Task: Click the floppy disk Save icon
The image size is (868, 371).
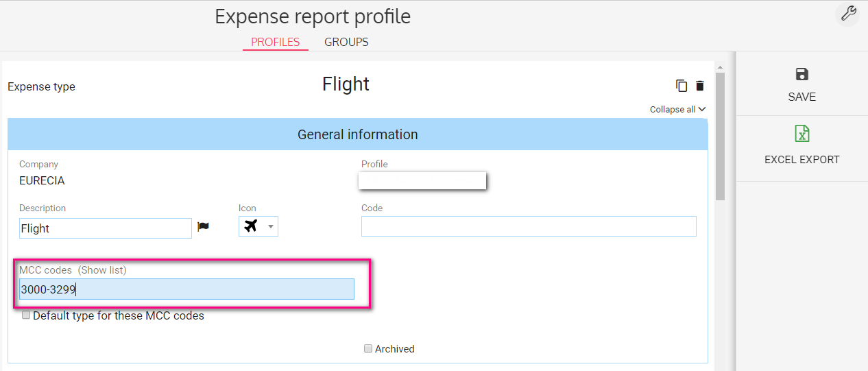Action: pyautogui.click(x=801, y=75)
